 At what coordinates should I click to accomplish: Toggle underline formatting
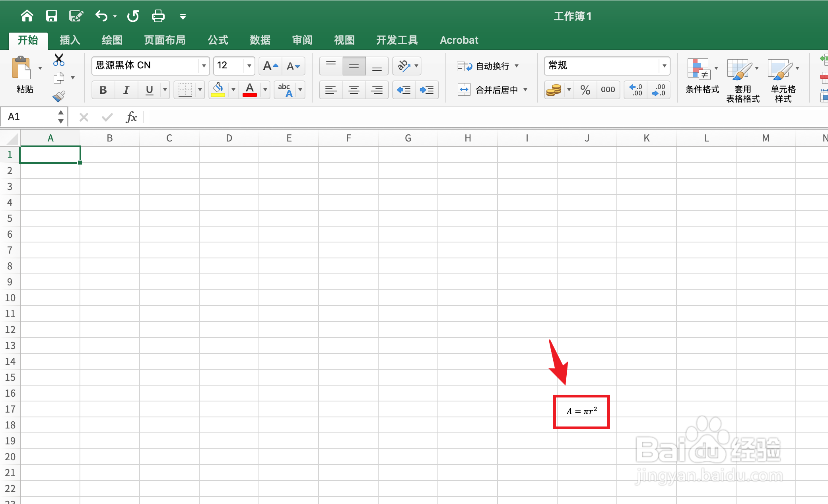coord(150,90)
